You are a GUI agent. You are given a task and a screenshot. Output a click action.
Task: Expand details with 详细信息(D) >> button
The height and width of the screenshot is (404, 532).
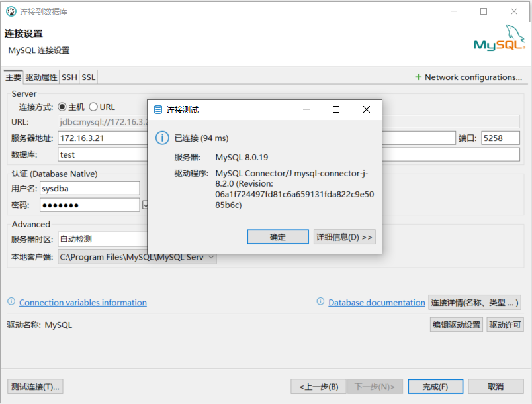pyautogui.click(x=344, y=237)
